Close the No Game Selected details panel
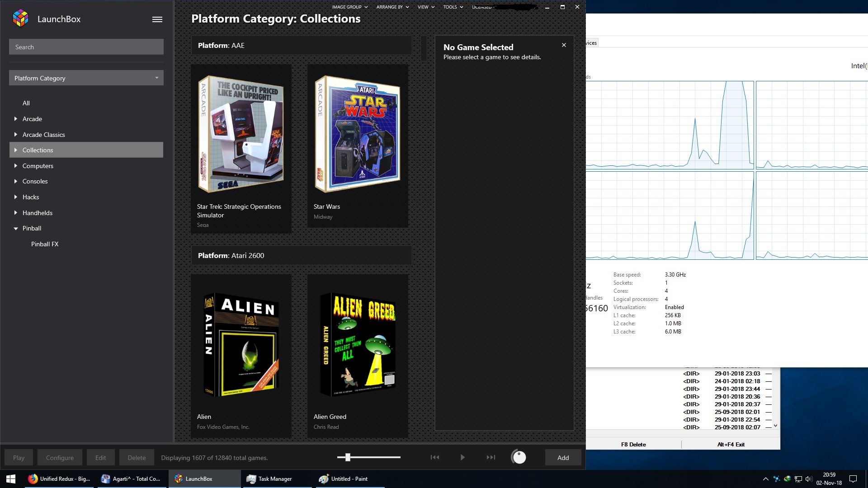Image resolution: width=868 pixels, height=488 pixels. coord(564,45)
